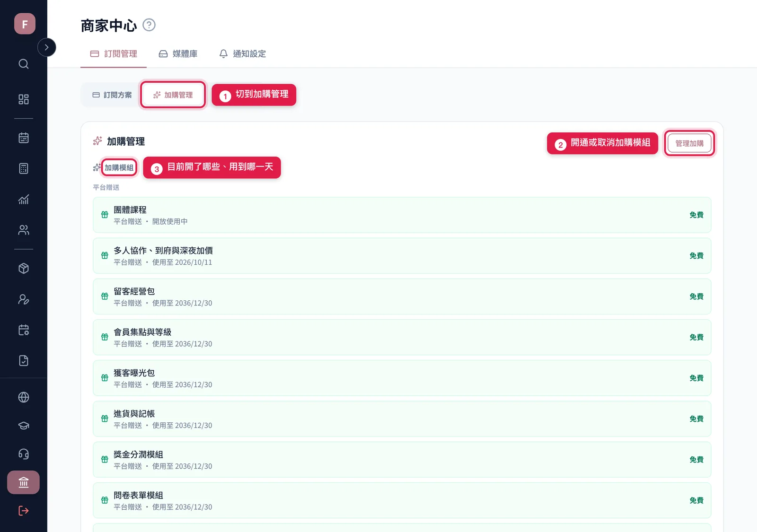
Task: Open the graduation cap learning icon
Action: tap(24, 426)
